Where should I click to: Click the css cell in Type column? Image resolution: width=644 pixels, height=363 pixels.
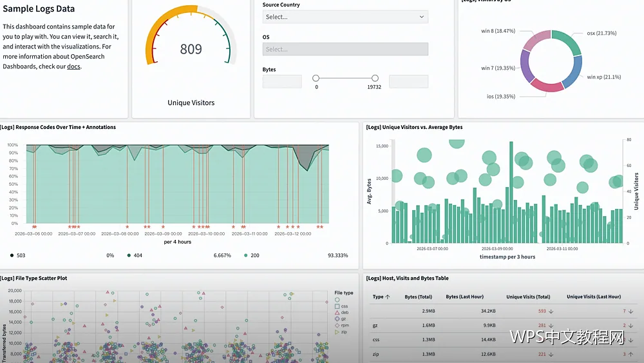[376, 340]
